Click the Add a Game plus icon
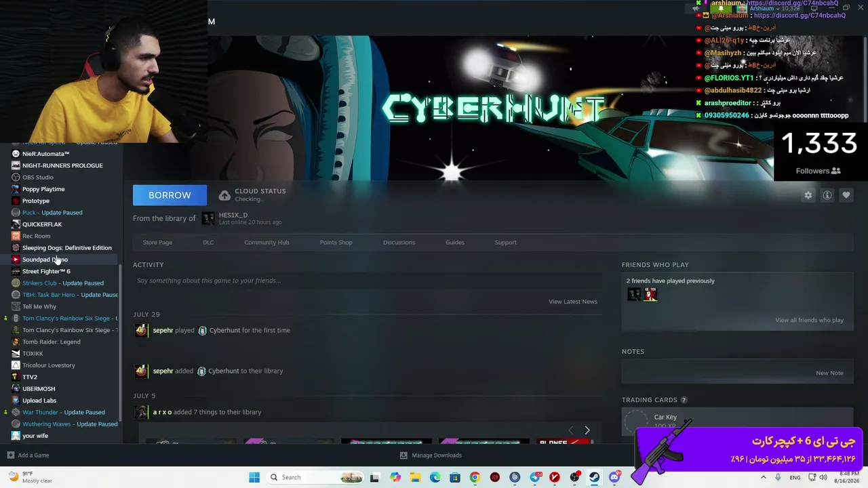 [10, 455]
